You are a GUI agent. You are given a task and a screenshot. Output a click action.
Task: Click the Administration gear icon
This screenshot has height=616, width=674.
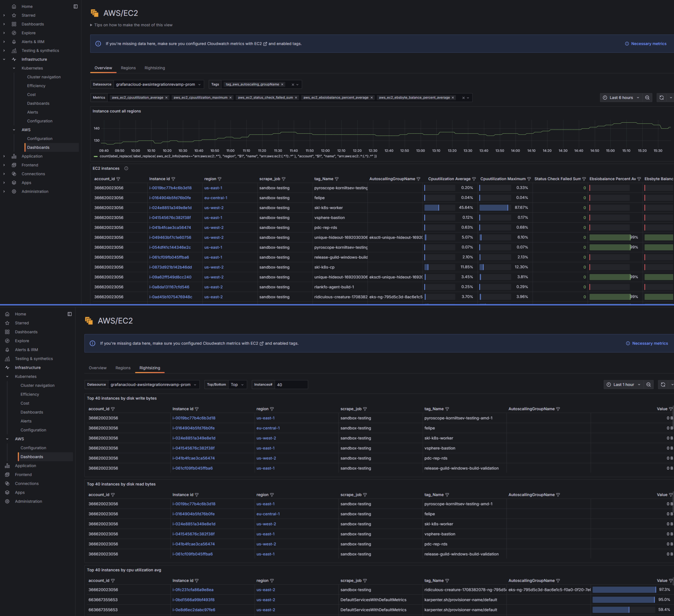point(14,191)
